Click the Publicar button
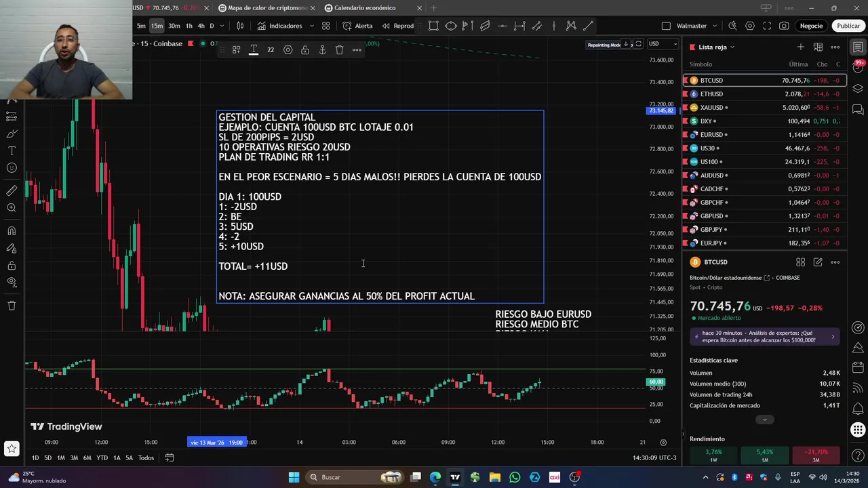The height and width of the screenshot is (488, 868). click(x=848, y=26)
